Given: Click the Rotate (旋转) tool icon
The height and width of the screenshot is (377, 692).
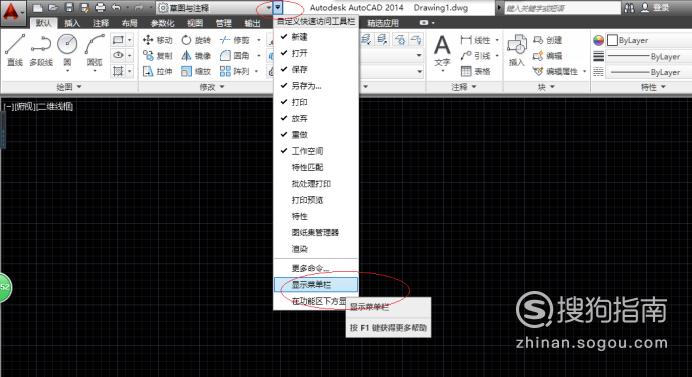Looking at the screenshot, I should coord(186,40).
